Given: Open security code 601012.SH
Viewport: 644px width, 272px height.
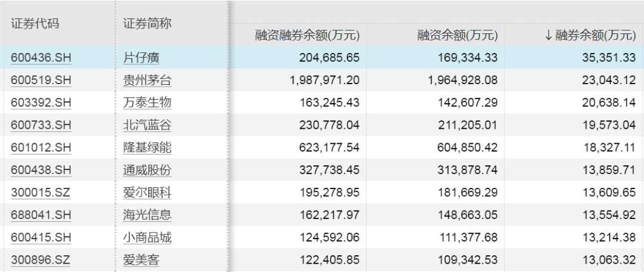Looking at the screenshot, I should (41, 147).
